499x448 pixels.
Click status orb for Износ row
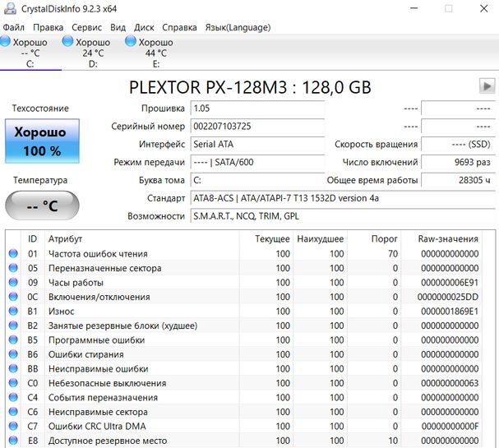click(12, 312)
